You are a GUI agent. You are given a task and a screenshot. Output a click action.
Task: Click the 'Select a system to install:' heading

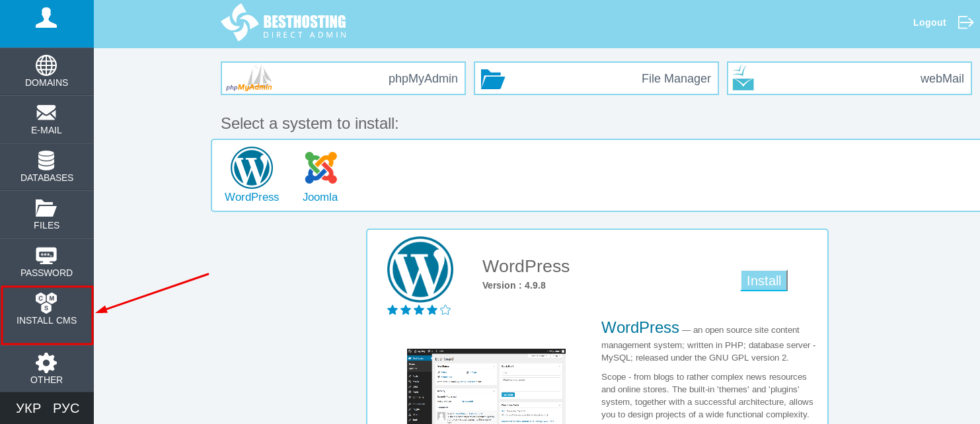point(310,124)
